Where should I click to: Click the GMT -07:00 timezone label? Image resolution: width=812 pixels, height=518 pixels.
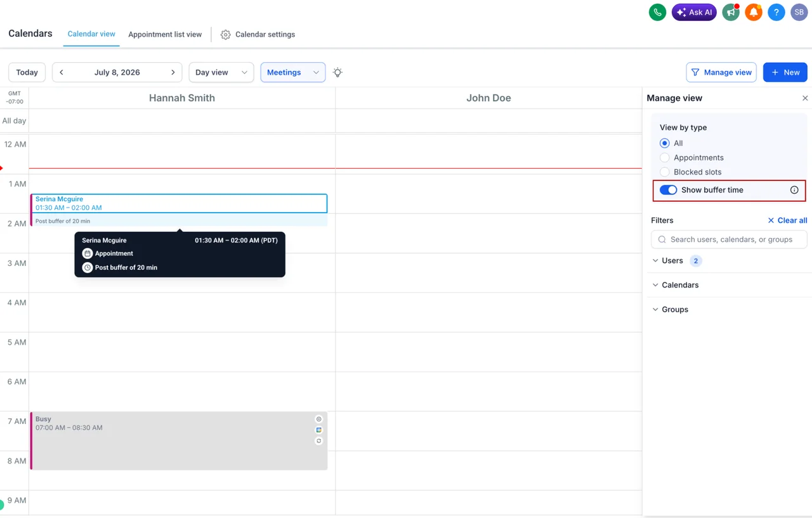point(15,98)
